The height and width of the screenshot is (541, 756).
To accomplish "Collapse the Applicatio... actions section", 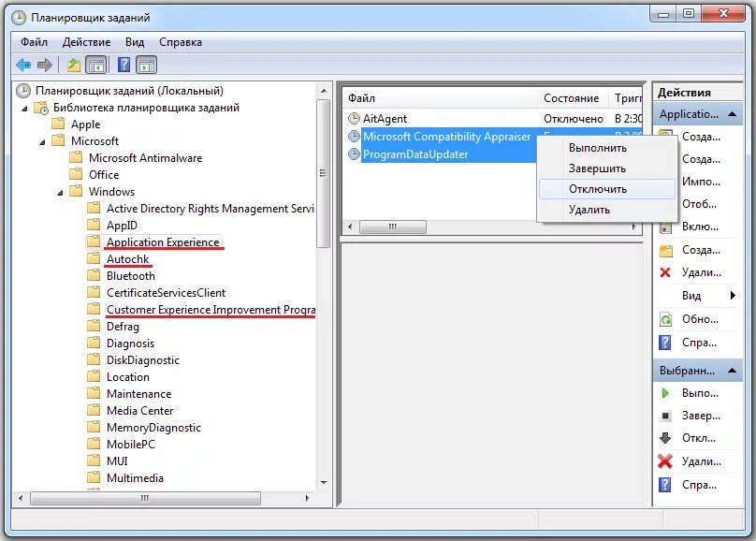I will [x=732, y=114].
